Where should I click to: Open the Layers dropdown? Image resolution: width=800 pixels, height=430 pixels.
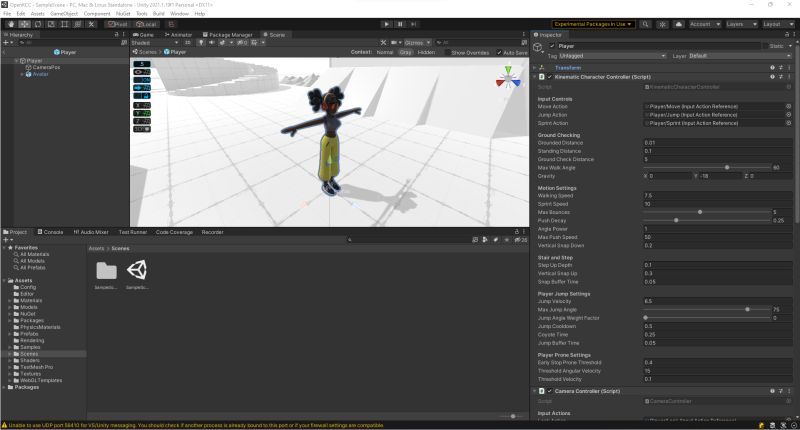pyautogui.click(x=741, y=24)
